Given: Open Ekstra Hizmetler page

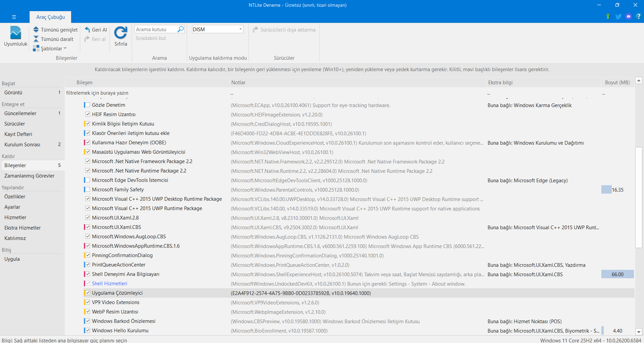Looking at the screenshot, I should [x=32, y=228].
